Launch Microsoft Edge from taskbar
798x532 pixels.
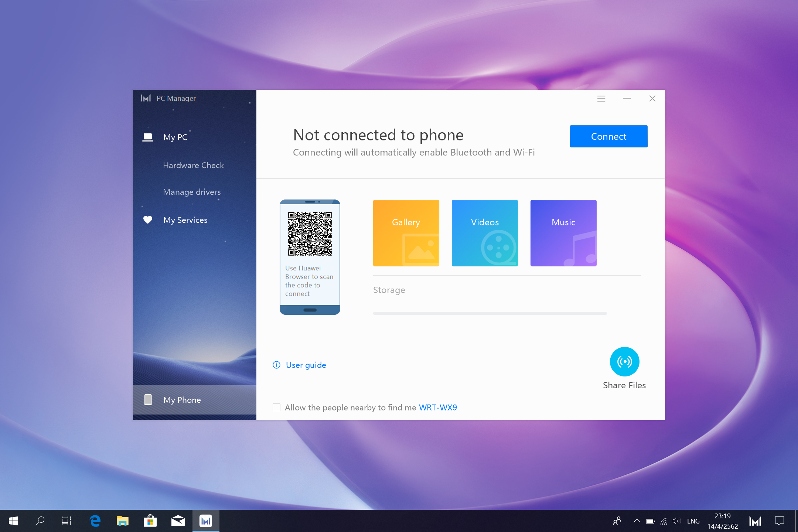(95, 521)
